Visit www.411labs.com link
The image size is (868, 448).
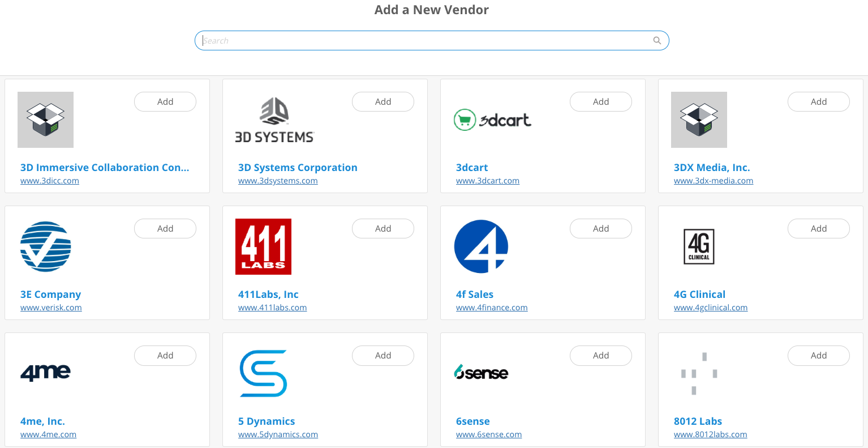pyautogui.click(x=272, y=308)
